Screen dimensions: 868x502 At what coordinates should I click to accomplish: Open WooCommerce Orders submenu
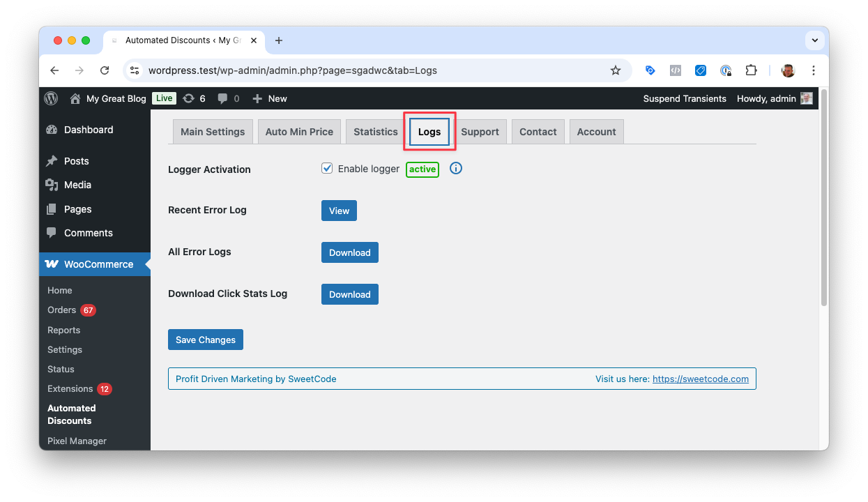coord(62,310)
